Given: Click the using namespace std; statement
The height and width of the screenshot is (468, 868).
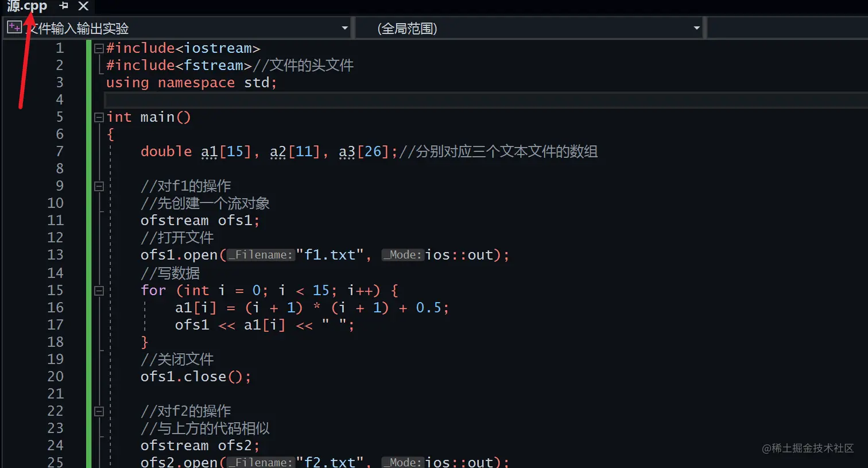Looking at the screenshot, I should click(x=191, y=83).
